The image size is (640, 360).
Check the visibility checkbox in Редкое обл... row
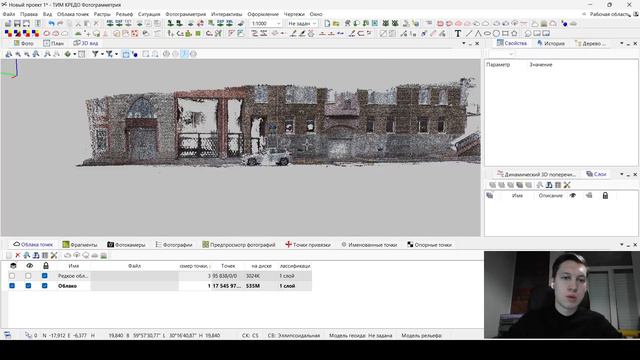[x=28, y=276]
